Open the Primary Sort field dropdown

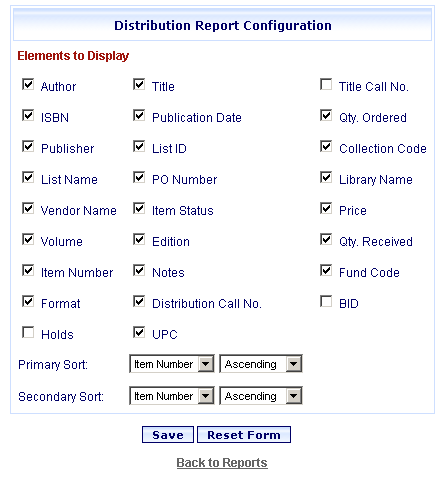pyautogui.click(x=172, y=364)
